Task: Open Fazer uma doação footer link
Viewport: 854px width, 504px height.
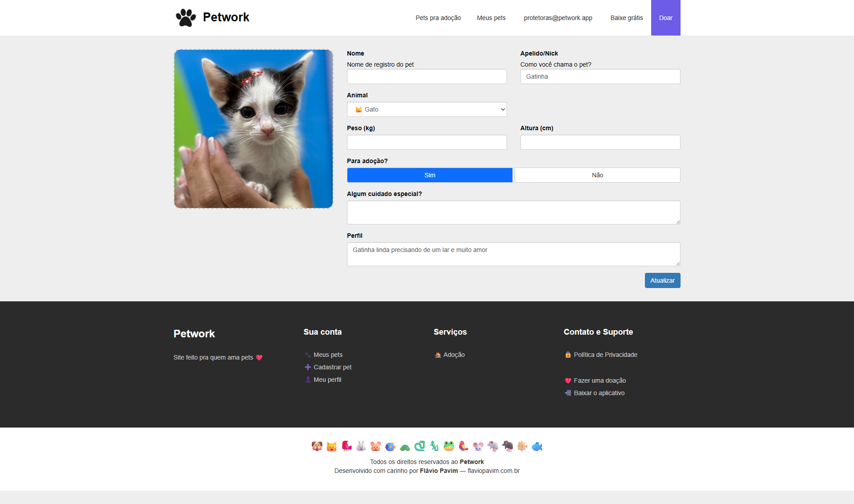Action: pos(600,380)
